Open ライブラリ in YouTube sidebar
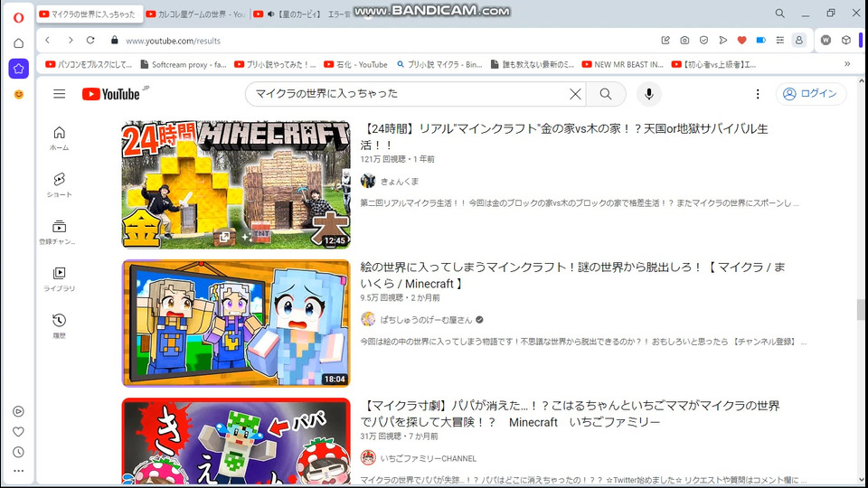Viewport: 868px width, 488px height. pyautogui.click(x=60, y=279)
